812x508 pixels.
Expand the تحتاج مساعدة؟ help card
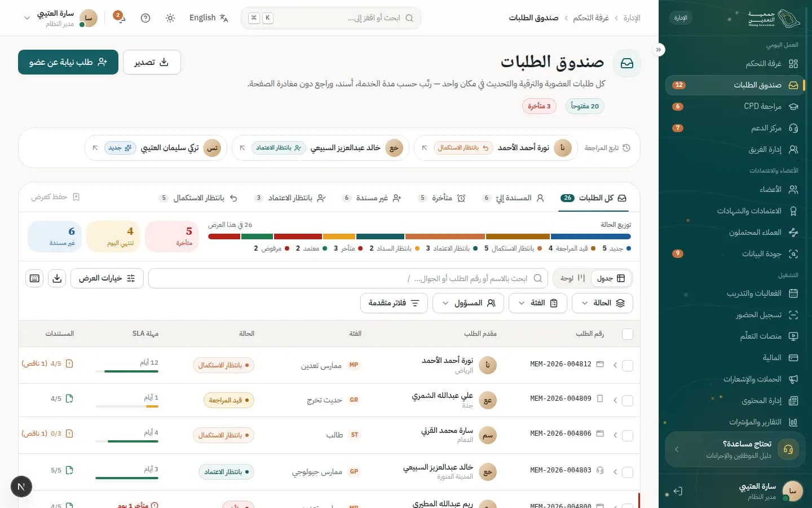735,449
